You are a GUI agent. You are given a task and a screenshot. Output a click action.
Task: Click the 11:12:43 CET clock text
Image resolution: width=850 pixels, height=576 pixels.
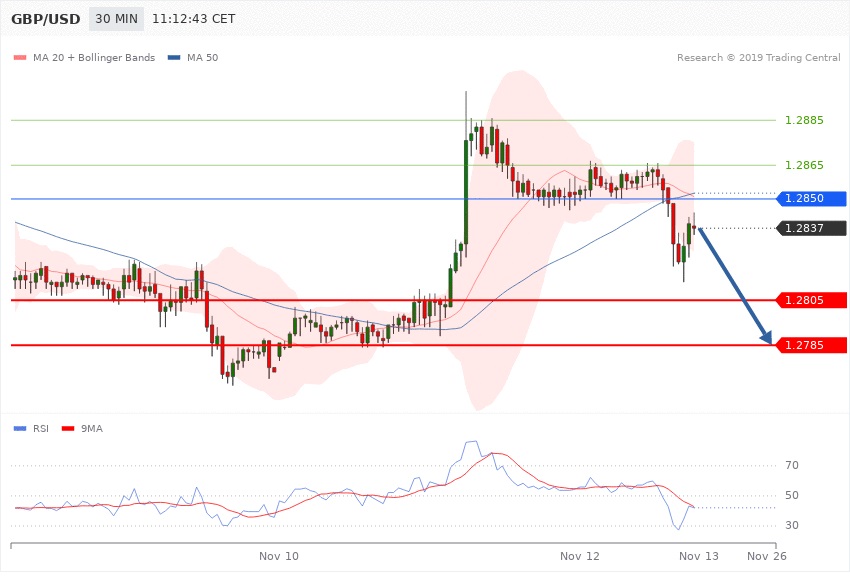[x=201, y=20]
